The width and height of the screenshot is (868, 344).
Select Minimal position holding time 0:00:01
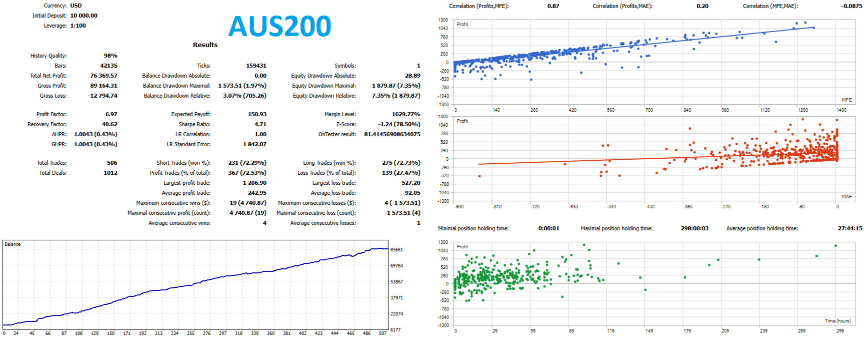click(548, 229)
